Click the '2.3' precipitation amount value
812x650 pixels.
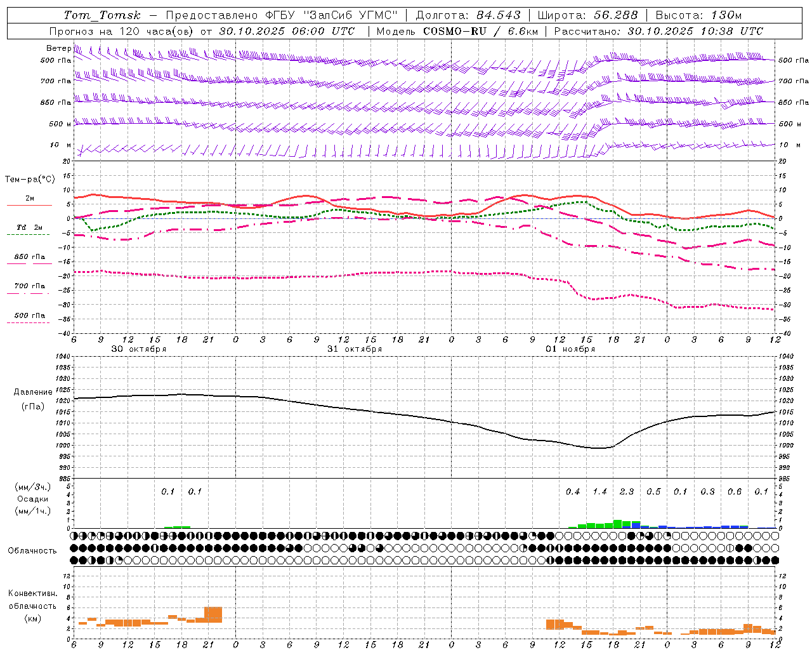pyautogui.click(x=627, y=491)
